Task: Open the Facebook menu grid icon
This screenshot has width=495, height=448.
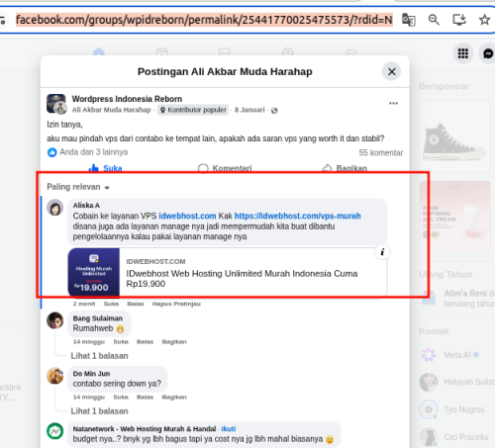Action: point(463,53)
